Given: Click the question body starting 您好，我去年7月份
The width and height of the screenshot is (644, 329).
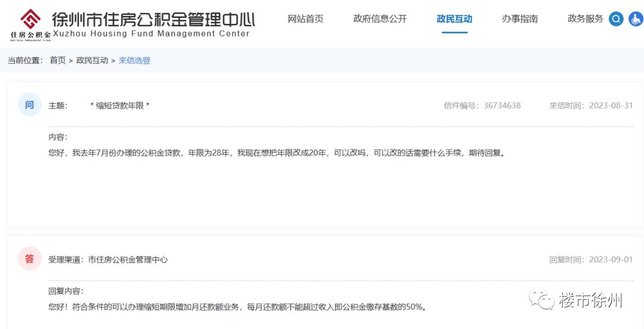Looking at the screenshot, I should (277, 153).
